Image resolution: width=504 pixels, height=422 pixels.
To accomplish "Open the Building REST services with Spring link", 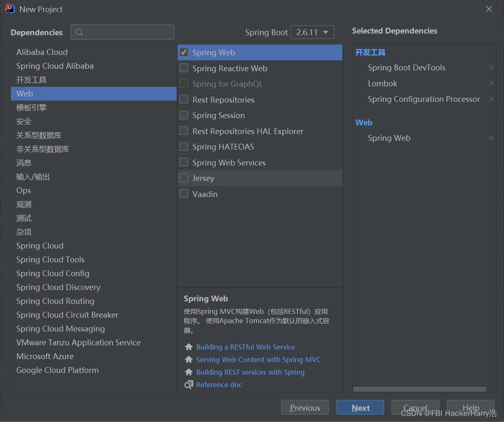I will (x=250, y=372).
